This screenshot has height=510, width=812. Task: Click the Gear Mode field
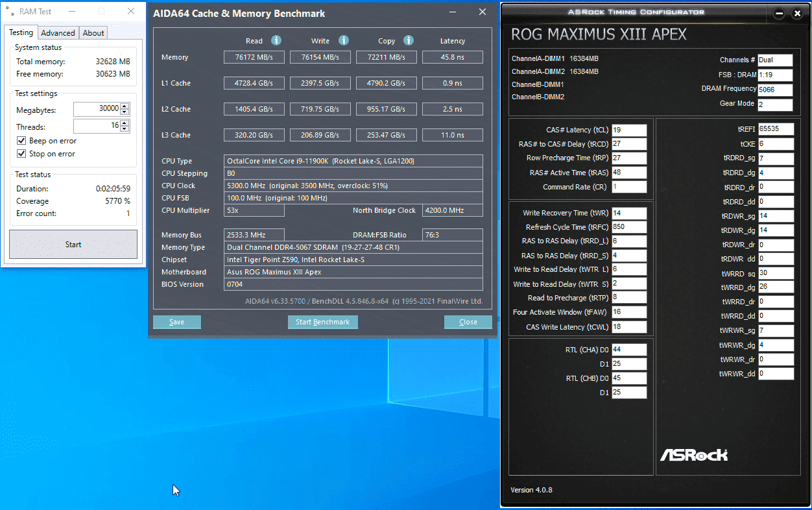click(x=776, y=104)
